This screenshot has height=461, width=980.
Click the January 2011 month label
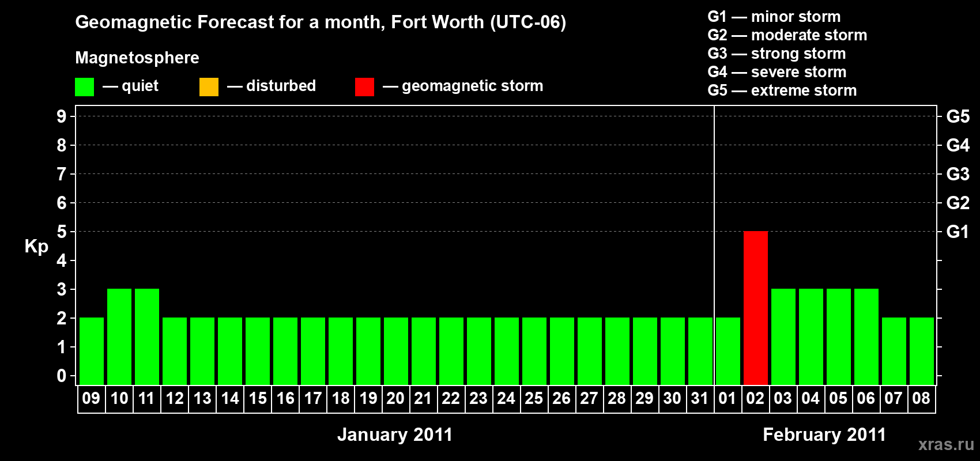point(395,434)
